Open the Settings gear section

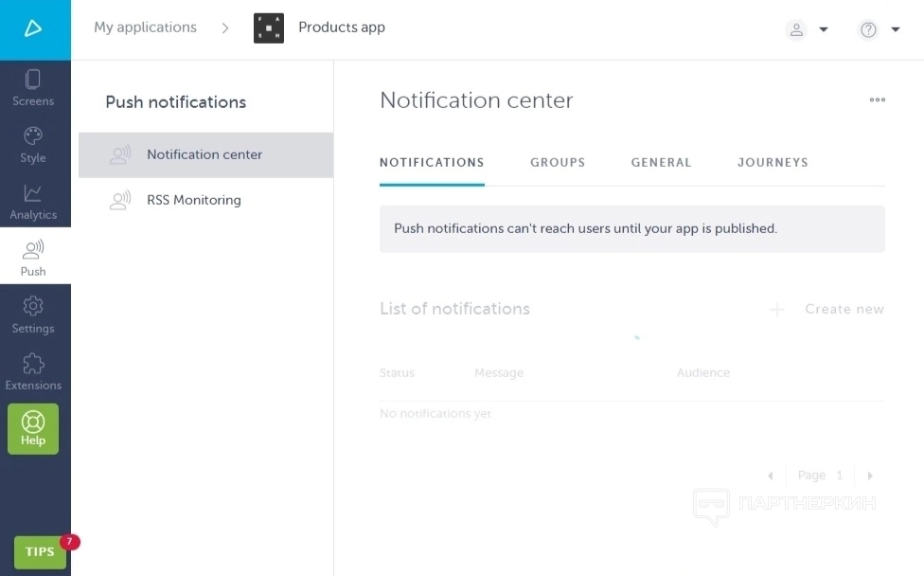click(x=33, y=314)
